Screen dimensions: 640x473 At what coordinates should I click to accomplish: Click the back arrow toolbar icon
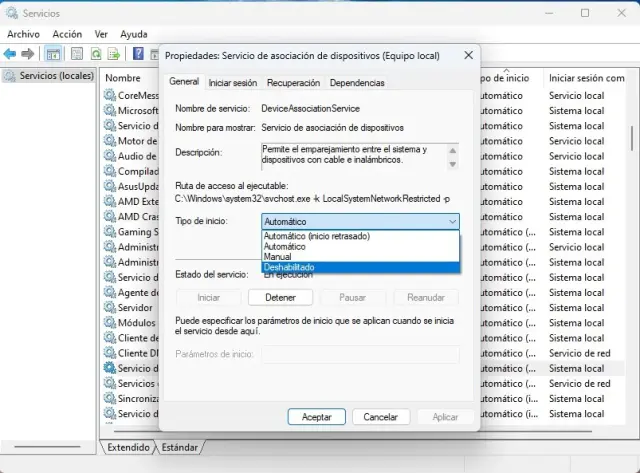[x=11, y=53]
